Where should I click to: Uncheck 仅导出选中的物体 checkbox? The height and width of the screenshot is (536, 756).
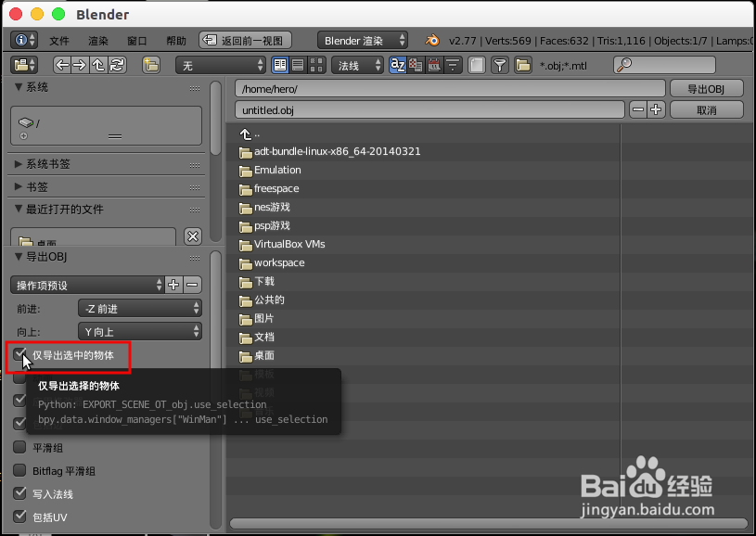coord(20,355)
